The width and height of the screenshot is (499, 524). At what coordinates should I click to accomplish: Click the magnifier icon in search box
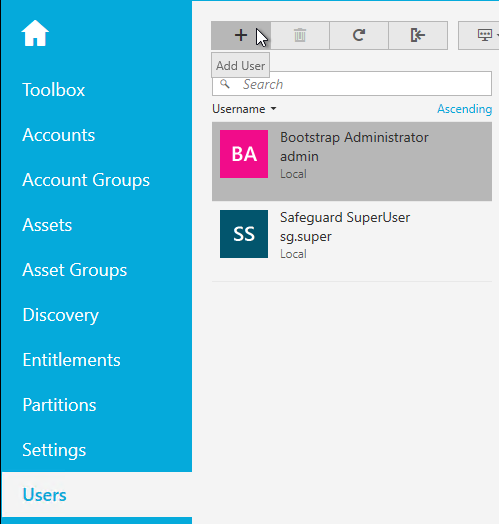click(225, 84)
